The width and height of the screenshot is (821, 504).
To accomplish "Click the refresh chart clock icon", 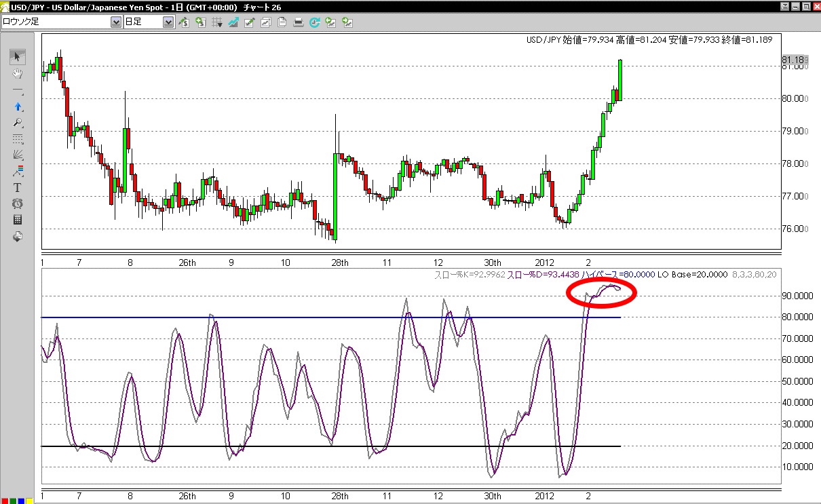I will pos(314,22).
